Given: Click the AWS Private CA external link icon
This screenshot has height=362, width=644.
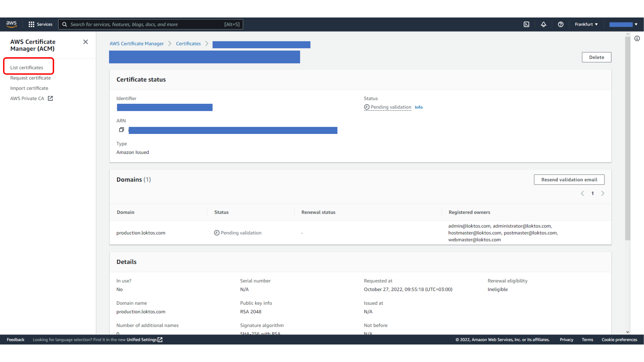Looking at the screenshot, I should pyautogui.click(x=50, y=98).
